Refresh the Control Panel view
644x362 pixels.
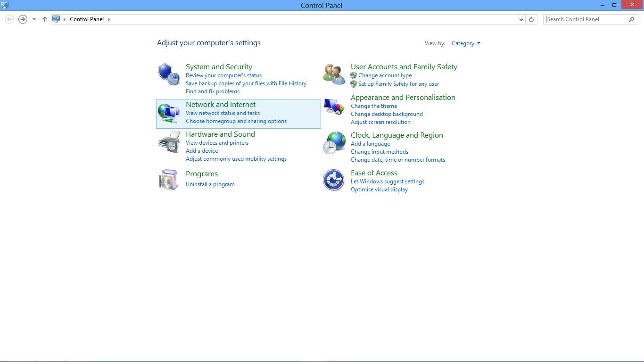tap(531, 19)
